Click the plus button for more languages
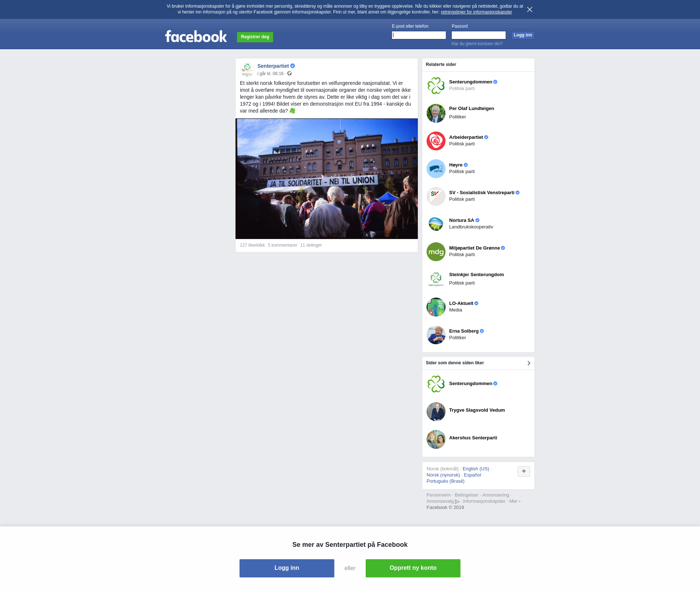 point(524,471)
